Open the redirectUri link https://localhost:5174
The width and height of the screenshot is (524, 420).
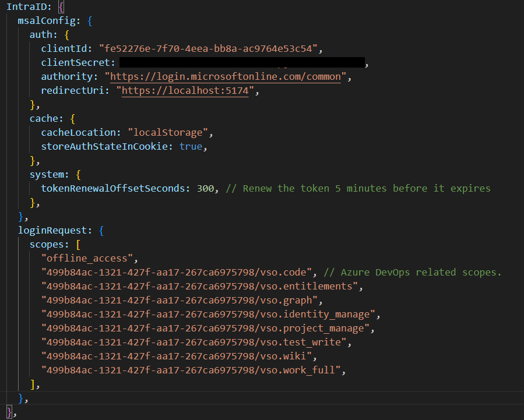pos(185,91)
